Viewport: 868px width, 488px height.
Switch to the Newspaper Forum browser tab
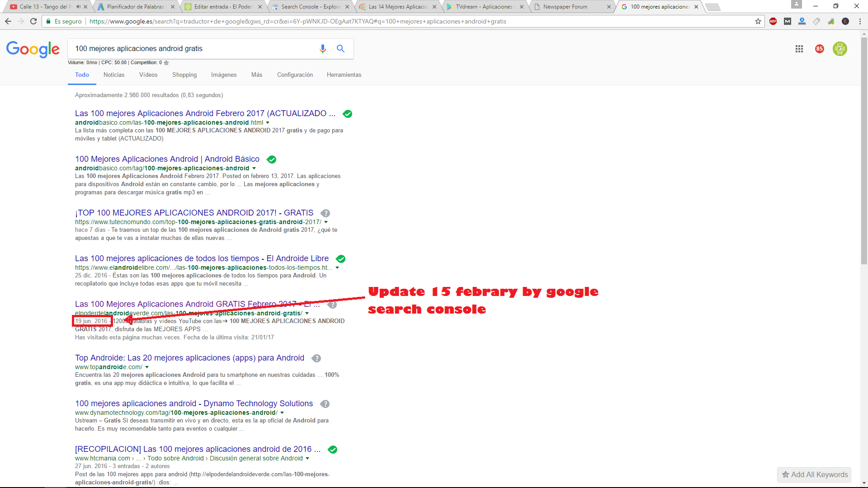pyautogui.click(x=572, y=7)
